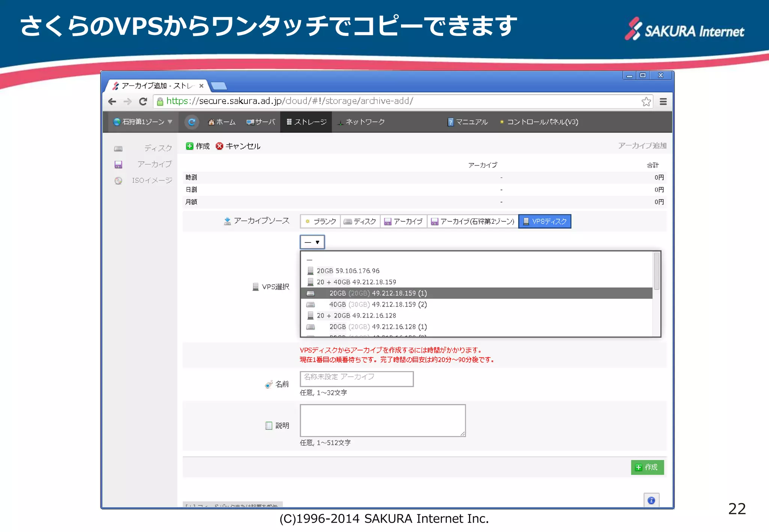Choose 20GB 59.106.176.96 in the list
This screenshot has width=769, height=532.
pos(476,271)
